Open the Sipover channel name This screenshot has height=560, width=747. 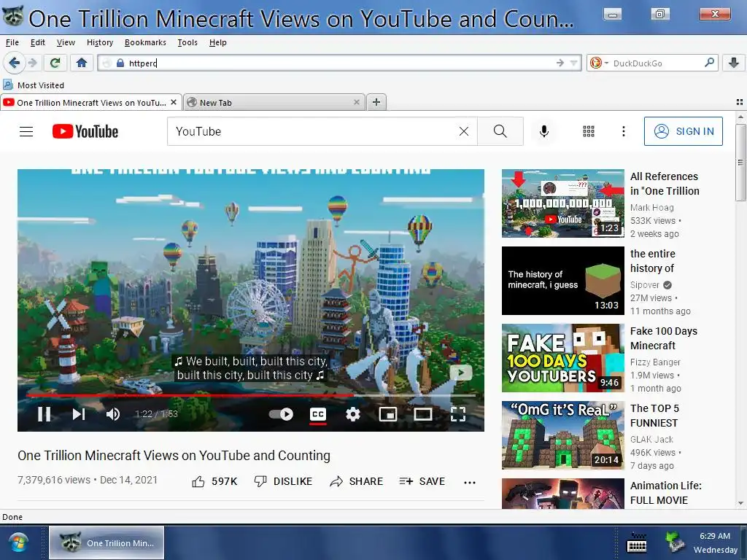click(x=645, y=285)
